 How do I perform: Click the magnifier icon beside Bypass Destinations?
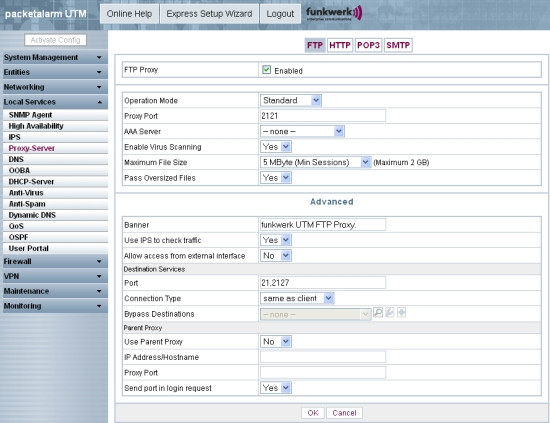pos(378,312)
